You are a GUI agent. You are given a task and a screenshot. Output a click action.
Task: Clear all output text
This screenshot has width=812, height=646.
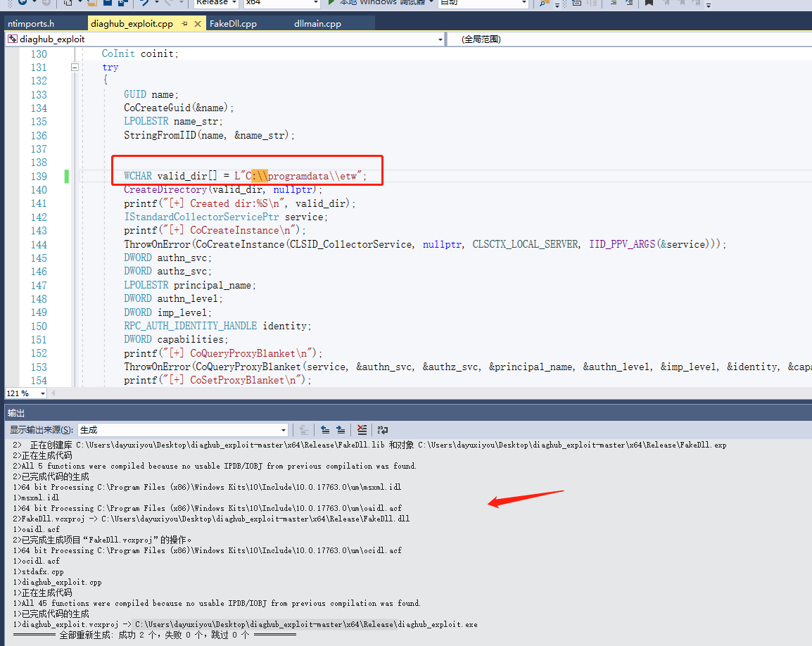coord(362,430)
